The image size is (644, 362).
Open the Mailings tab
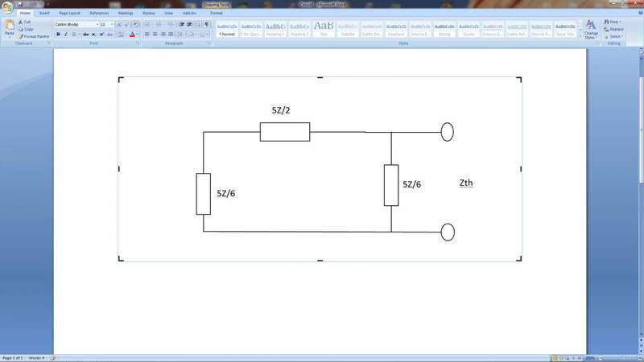point(126,13)
